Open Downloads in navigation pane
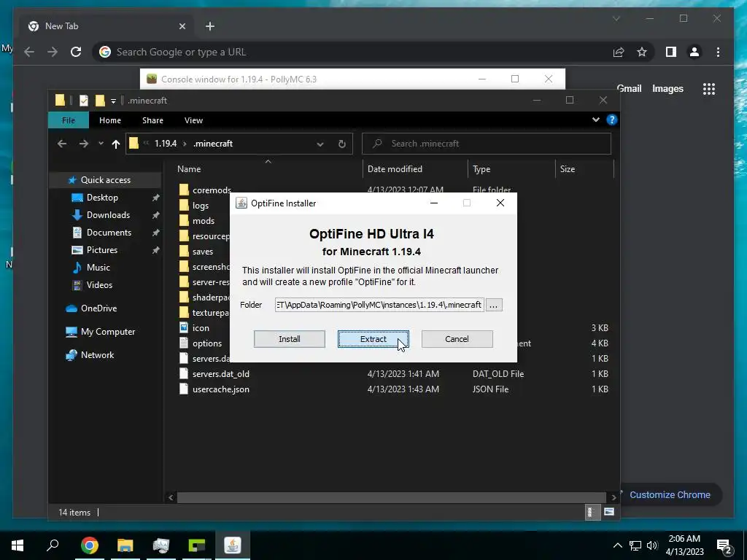The width and height of the screenshot is (747, 560). pyautogui.click(x=108, y=215)
